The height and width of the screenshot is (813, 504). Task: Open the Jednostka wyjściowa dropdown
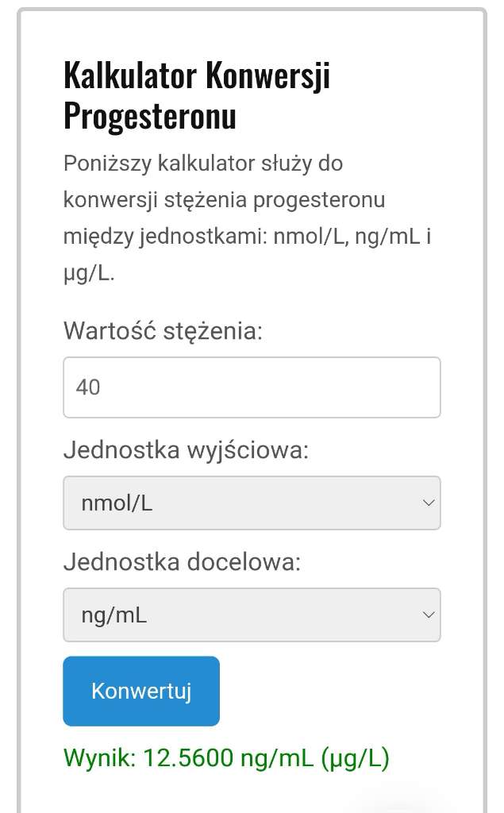252,503
